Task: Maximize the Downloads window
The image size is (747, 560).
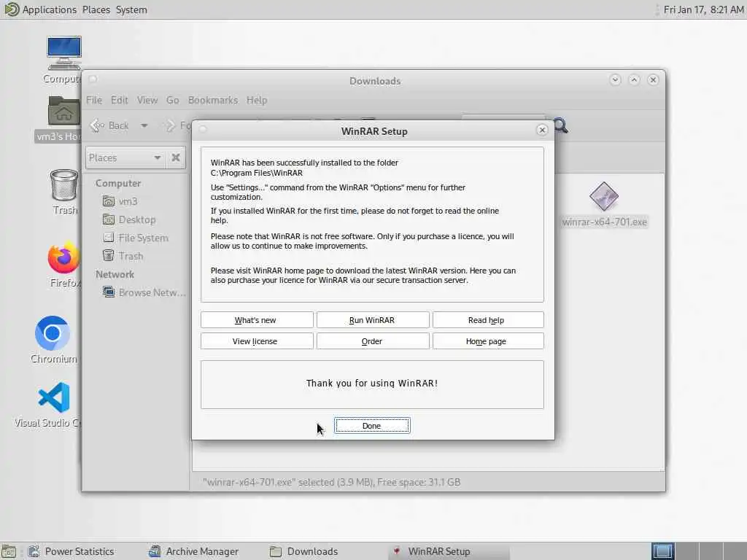Action: tap(634, 79)
